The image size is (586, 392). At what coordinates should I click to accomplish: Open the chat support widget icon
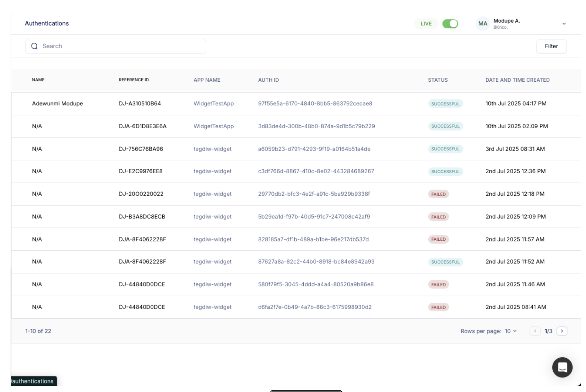point(562,367)
